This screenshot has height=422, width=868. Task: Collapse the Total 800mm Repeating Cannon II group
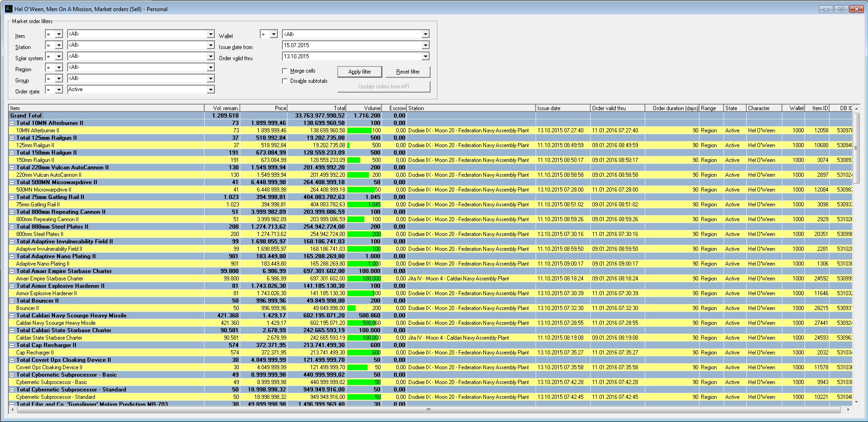(12, 212)
